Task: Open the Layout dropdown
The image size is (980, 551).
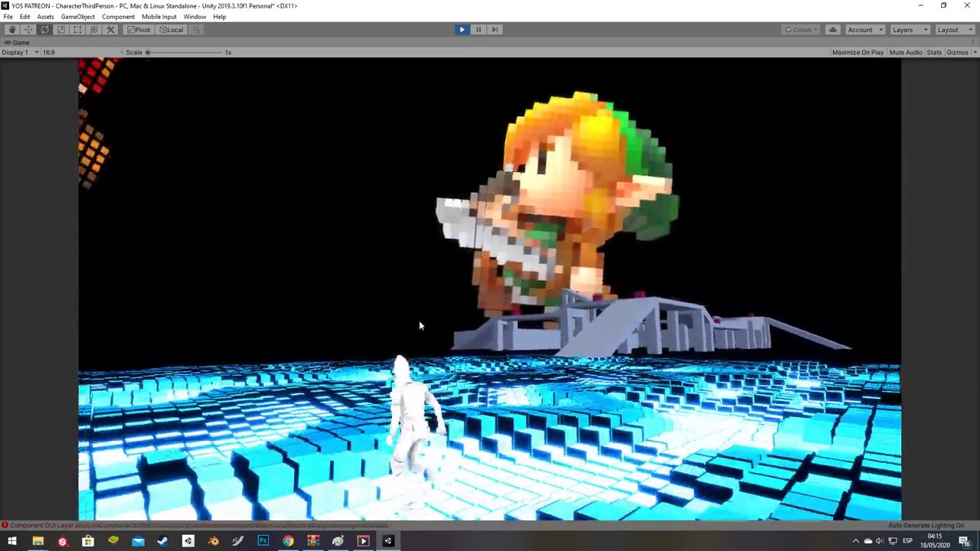Action: click(x=955, y=30)
